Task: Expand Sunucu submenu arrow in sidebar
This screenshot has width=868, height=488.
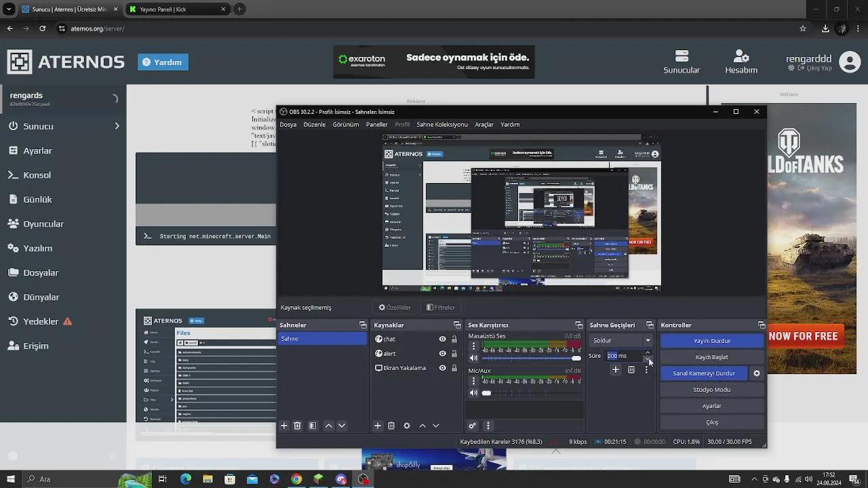Action: (117, 126)
